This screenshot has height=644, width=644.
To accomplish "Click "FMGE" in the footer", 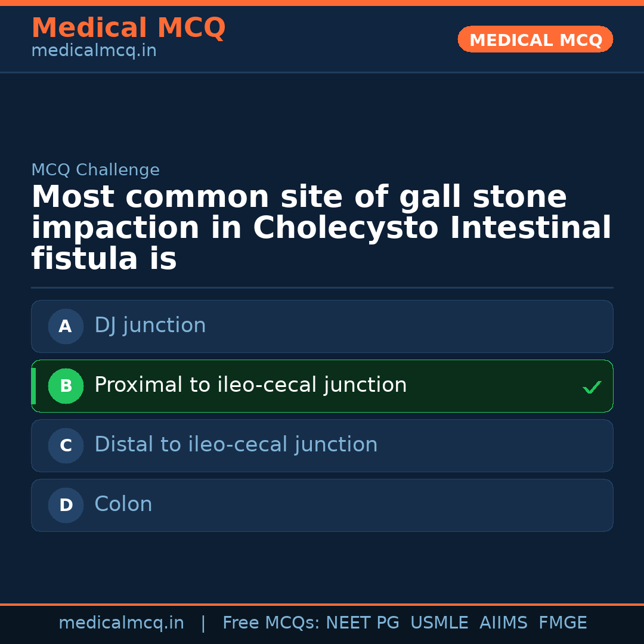I will point(562,623).
